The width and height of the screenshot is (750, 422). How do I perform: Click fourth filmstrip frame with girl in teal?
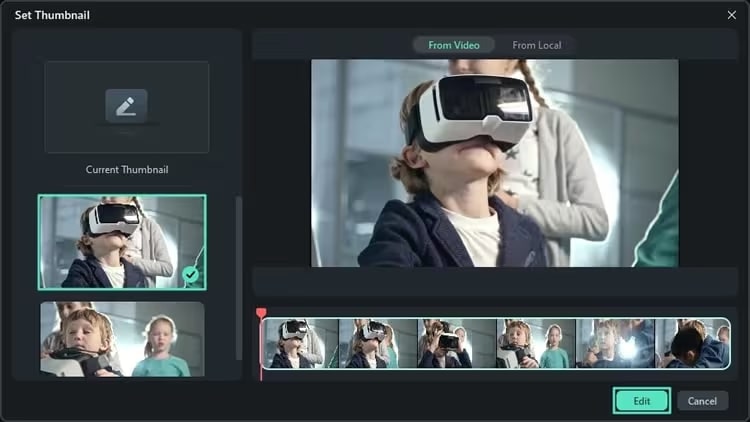(536, 343)
